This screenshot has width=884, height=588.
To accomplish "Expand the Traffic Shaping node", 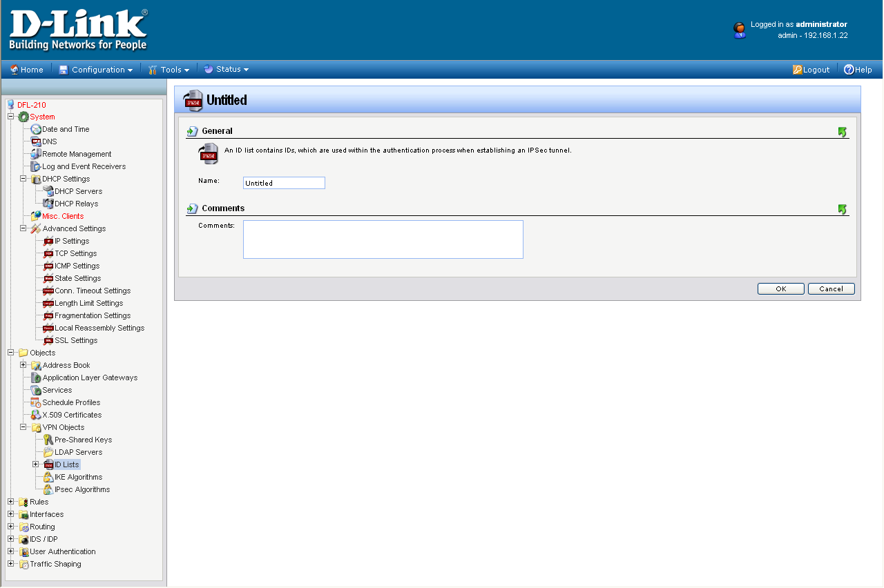I will (10, 564).
